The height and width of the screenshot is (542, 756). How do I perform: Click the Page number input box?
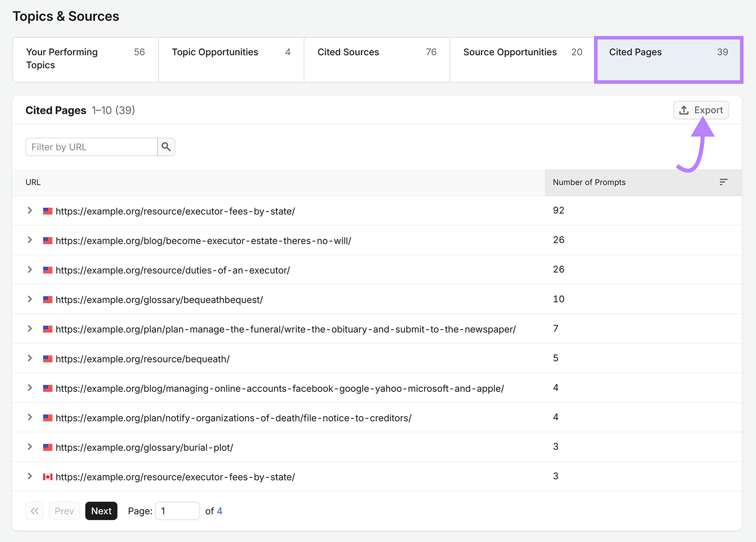(x=178, y=511)
